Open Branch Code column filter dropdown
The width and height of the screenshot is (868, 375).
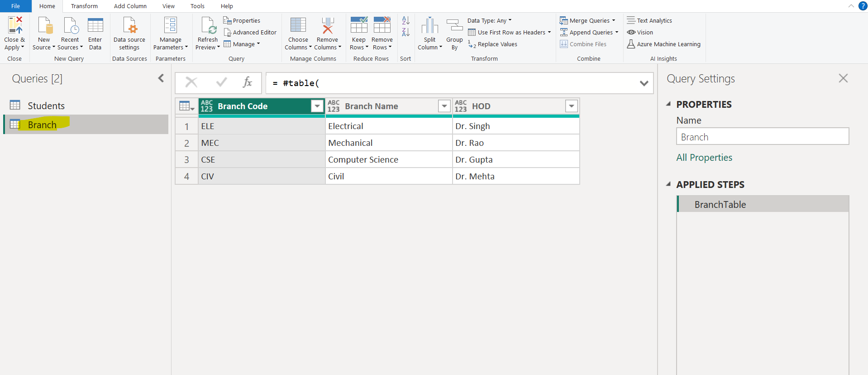pos(317,106)
